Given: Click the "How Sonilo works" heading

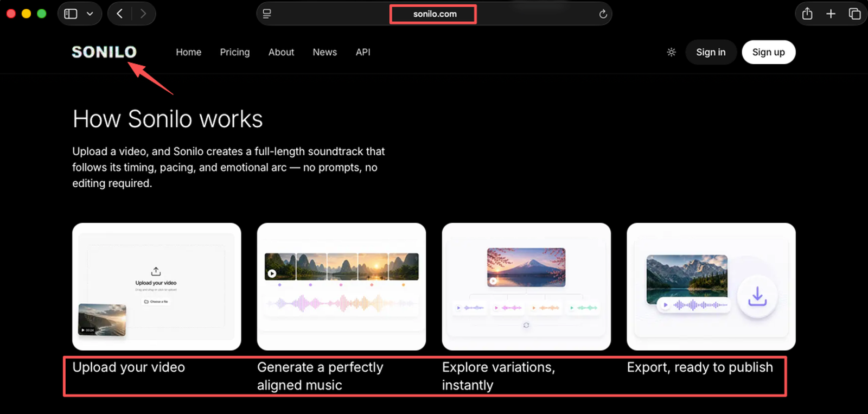Looking at the screenshot, I should point(168,119).
